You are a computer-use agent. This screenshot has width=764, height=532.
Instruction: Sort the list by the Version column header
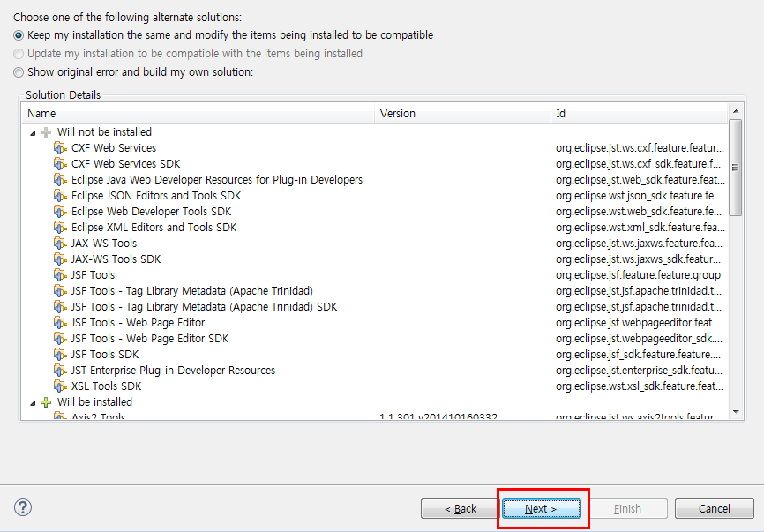(x=463, y=114)
